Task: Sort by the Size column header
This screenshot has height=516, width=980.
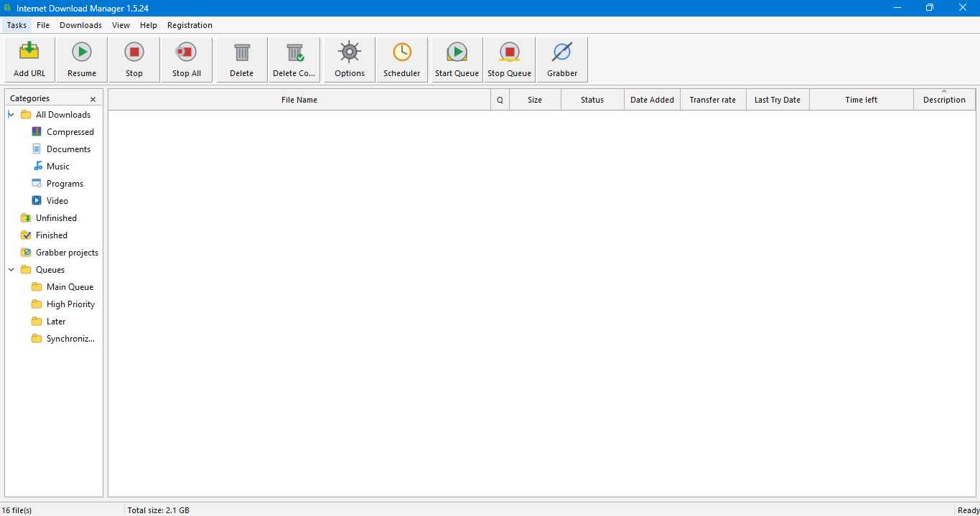Action: coord(535,100)
